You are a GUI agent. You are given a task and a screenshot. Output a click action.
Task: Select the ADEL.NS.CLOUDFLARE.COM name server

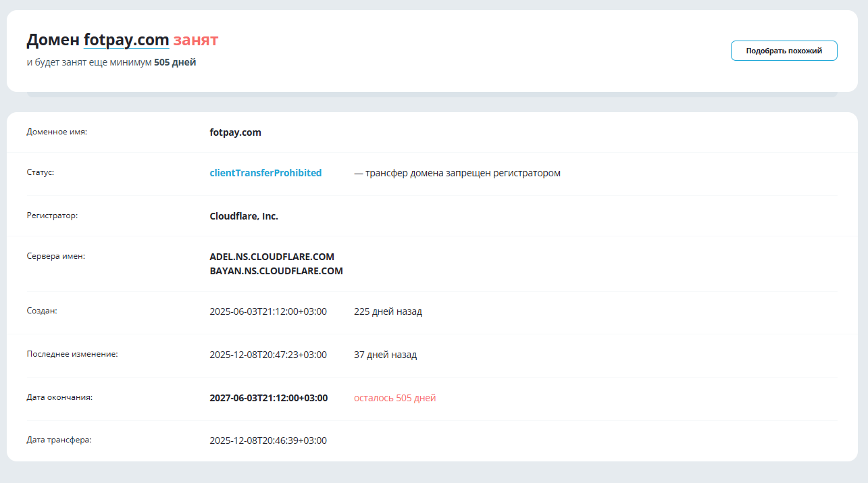click(272, 257)
